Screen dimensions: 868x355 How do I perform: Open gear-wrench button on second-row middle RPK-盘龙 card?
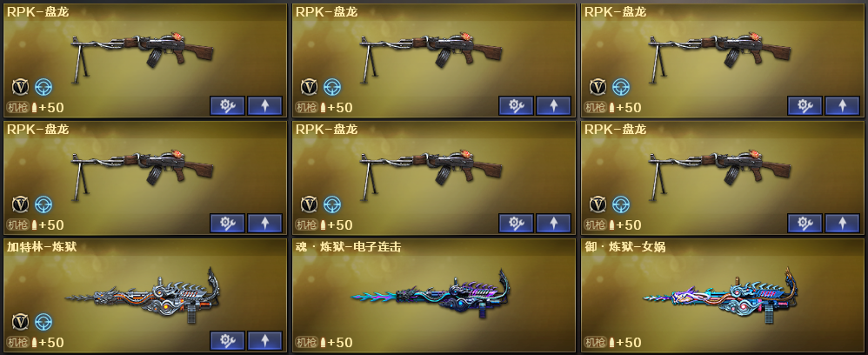click(x=516, y=224)
